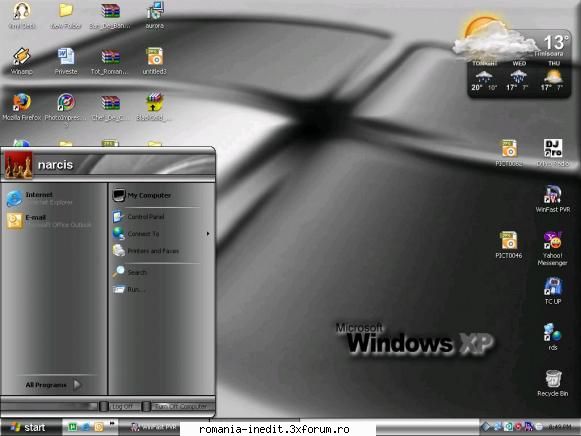Click WED forecast in weather widget
The width and height of the screenshot is (581, 436).
pyautogui.click(x=518, y=76)
